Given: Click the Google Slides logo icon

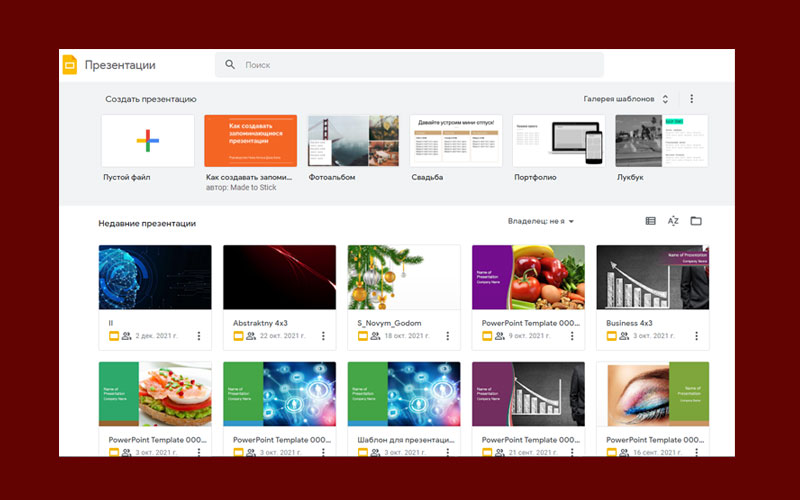Looking at the screenshot, I should click(69, 65).
